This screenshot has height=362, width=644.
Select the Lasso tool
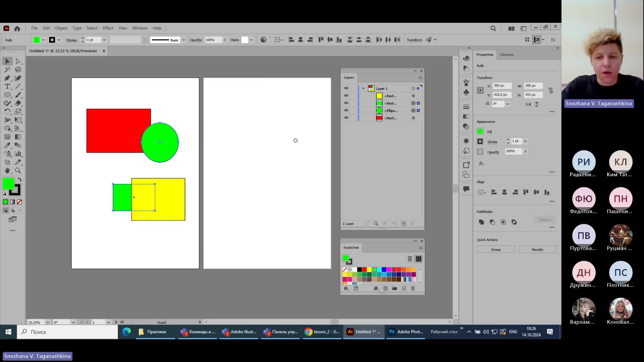[18, 70]
